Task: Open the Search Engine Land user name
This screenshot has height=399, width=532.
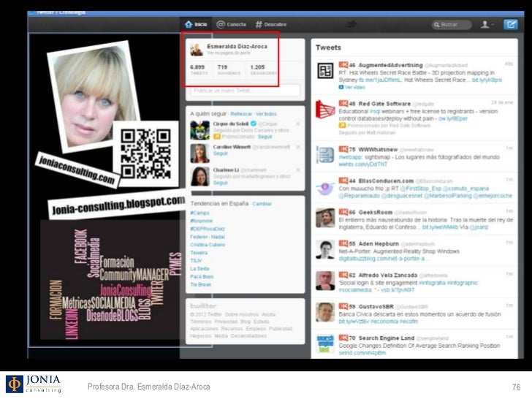Action: [x=387, y=338]
